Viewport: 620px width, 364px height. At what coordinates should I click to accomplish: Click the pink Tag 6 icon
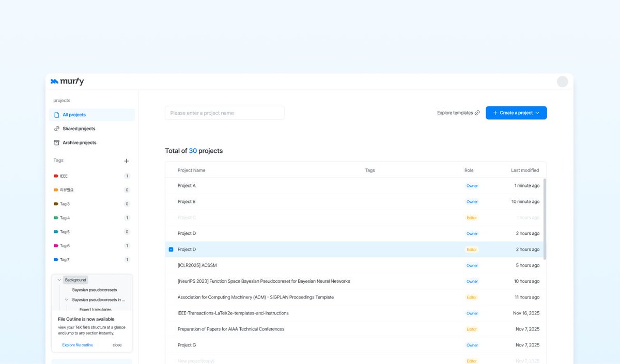pyautogui.click(x=56, y=246)
